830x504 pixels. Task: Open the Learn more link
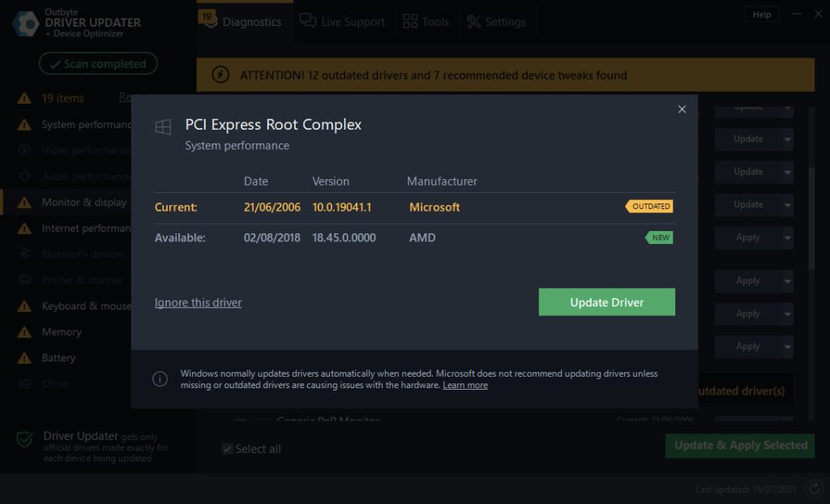point(465,385)
